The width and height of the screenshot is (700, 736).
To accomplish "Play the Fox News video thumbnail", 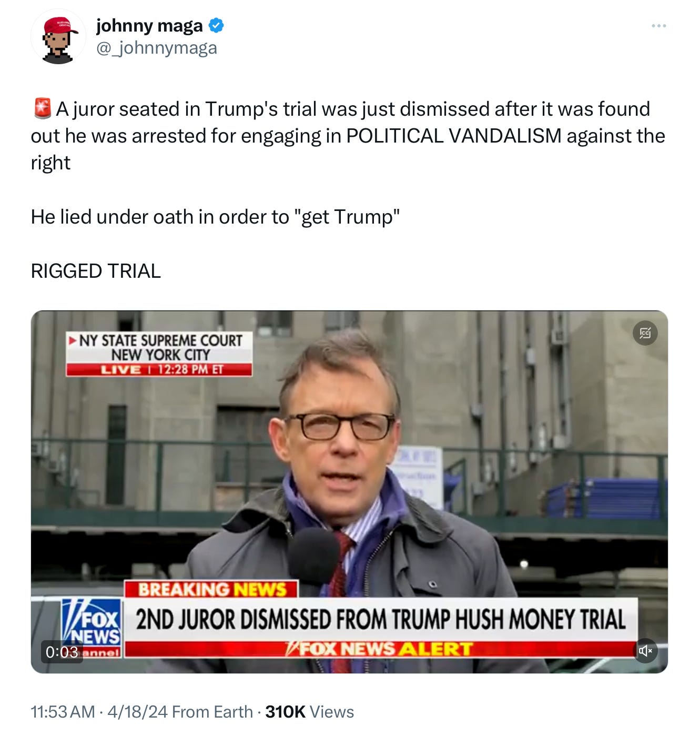I will click(x=349, y=492).
